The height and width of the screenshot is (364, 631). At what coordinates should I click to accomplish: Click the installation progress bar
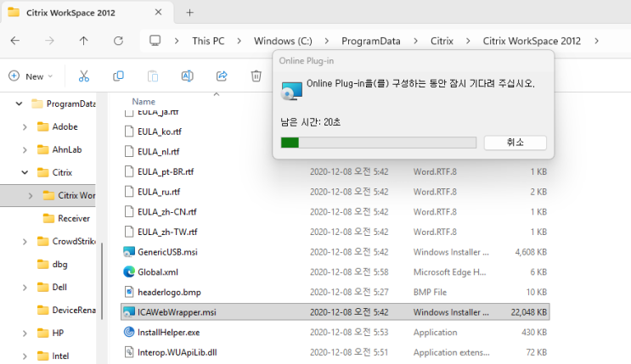tap(378, 143)
